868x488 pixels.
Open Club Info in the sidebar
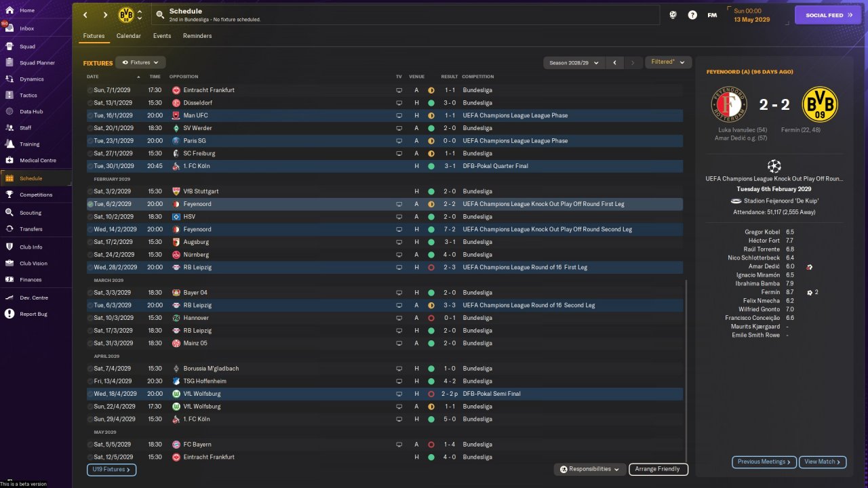[36, 247]
